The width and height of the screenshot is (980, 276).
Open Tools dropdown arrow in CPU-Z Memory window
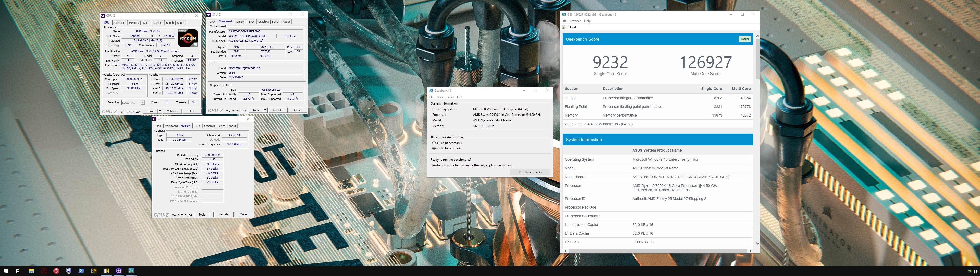211,215
